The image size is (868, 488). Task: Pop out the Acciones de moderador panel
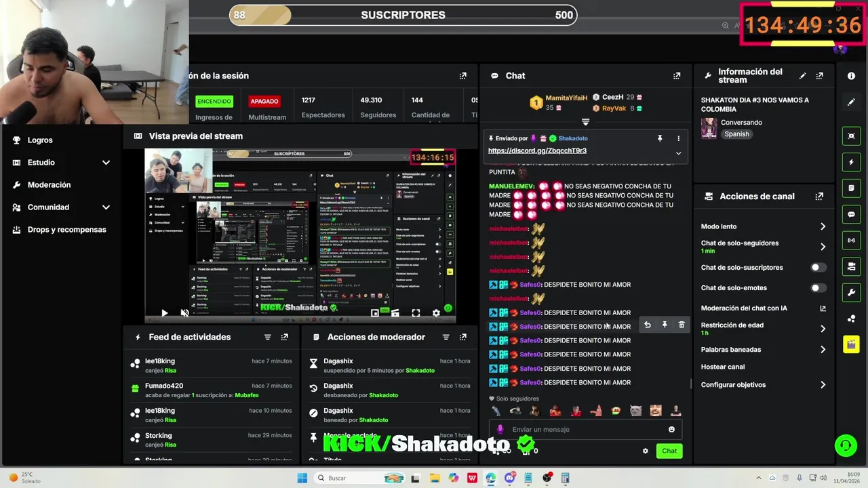[x=462, y=337]
